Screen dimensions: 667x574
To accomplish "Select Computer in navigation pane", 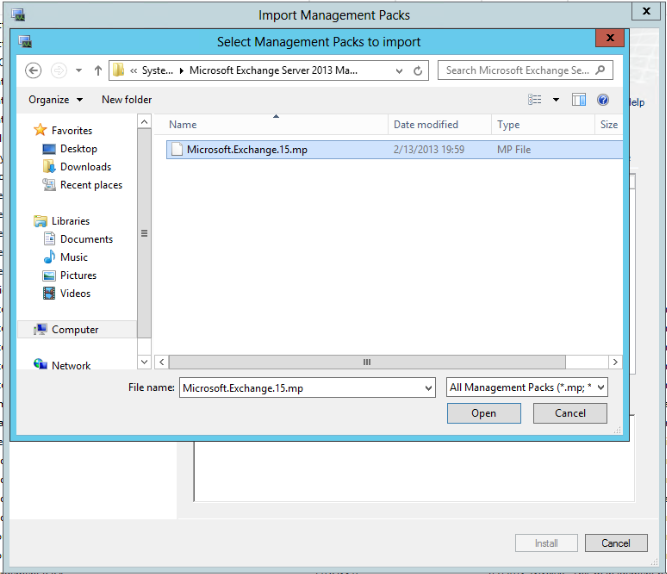I will click(75, 330).
